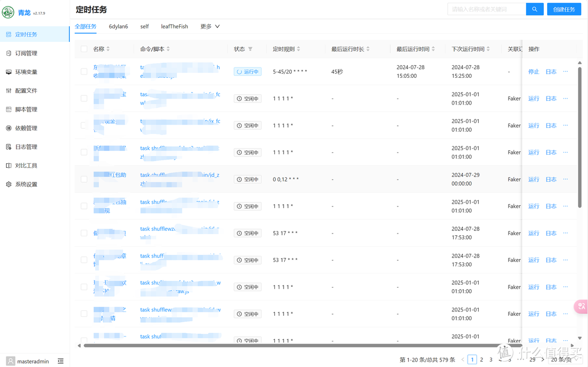Stop the running task via 停止 link
Viewport: 588px width, 367px height.
pyautogui.click(x=534, y=71)
